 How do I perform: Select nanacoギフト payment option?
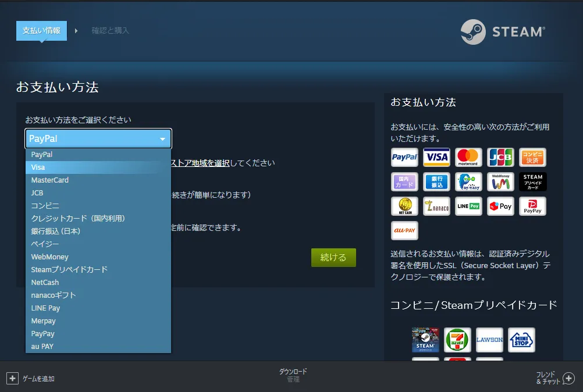pyautogui.click(x=98, y=295)
